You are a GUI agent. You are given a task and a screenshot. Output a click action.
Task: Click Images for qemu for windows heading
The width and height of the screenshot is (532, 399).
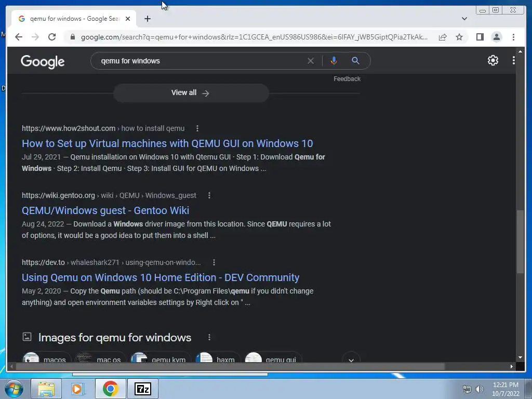115,338
